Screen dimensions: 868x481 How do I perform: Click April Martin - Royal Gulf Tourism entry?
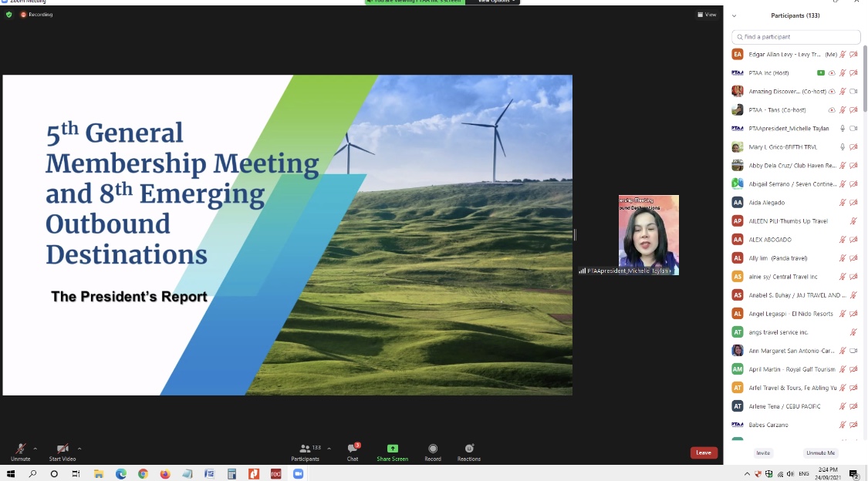pos(795,369)
